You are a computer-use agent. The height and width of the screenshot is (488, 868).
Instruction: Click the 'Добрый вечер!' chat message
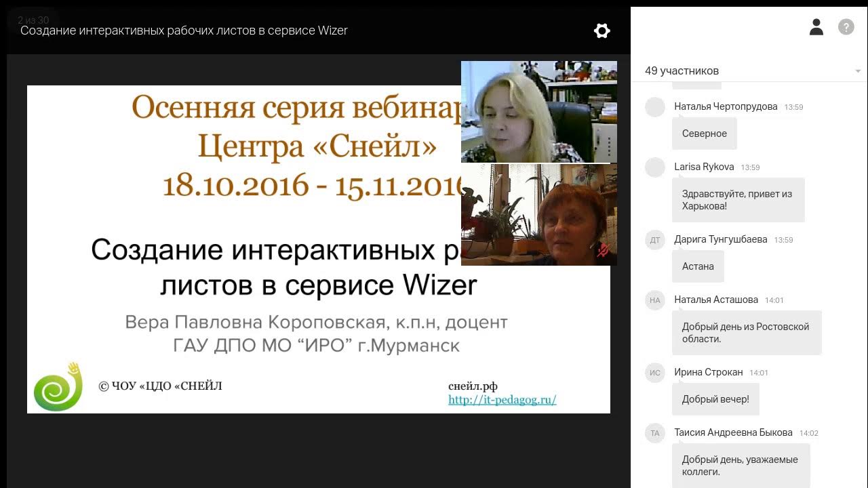[x=715, y=399]
